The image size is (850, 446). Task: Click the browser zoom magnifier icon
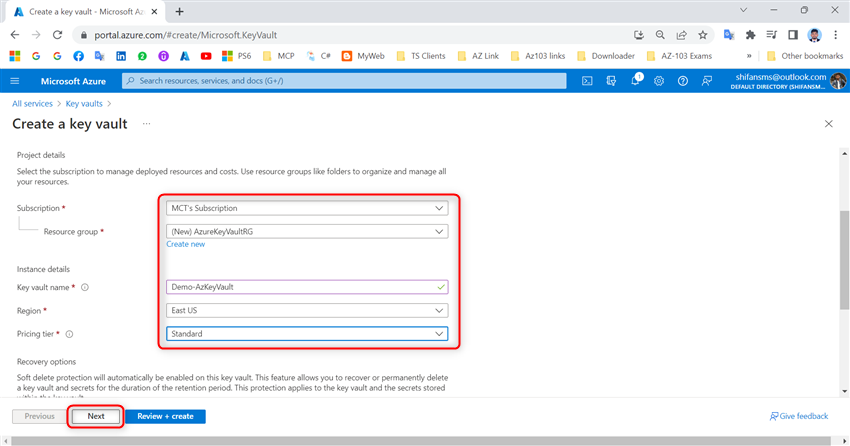coord(660,35)
